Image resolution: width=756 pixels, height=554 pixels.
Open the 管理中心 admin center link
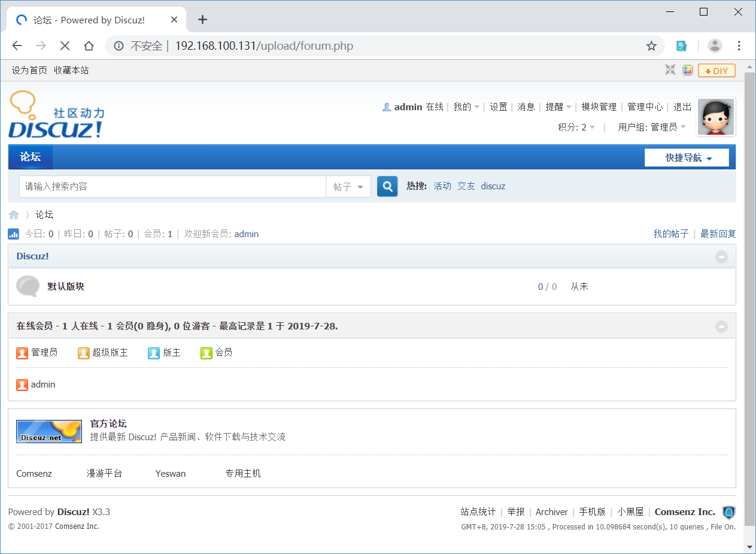pyautogui.click(x=645, y=107)
